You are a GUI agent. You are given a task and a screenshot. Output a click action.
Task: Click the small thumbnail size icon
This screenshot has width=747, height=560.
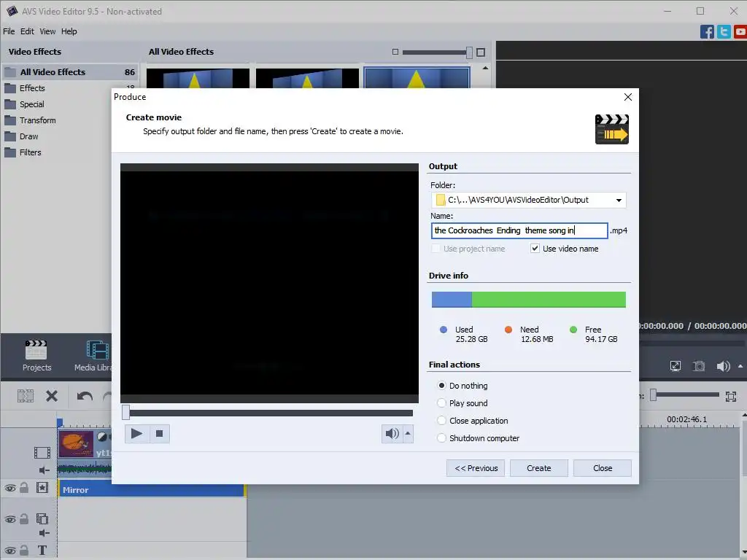[395, 52]
